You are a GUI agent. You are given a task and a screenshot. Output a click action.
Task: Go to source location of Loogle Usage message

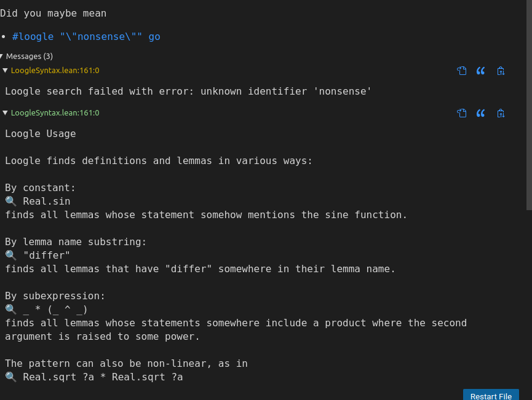(x=461, y=113)
